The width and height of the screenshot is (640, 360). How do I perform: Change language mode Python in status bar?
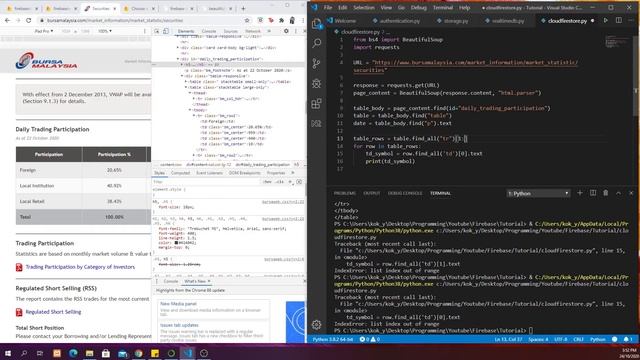click(x=598, y=339)
